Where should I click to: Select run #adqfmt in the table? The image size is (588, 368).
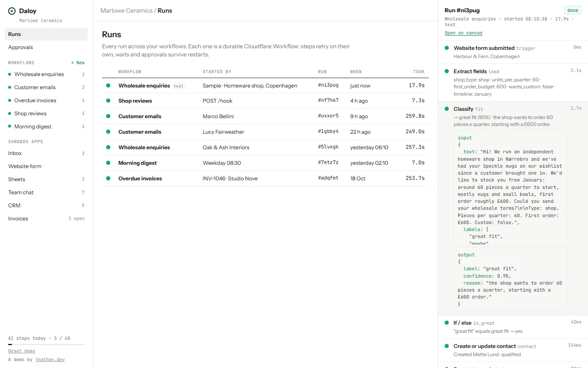pos(265,179)
